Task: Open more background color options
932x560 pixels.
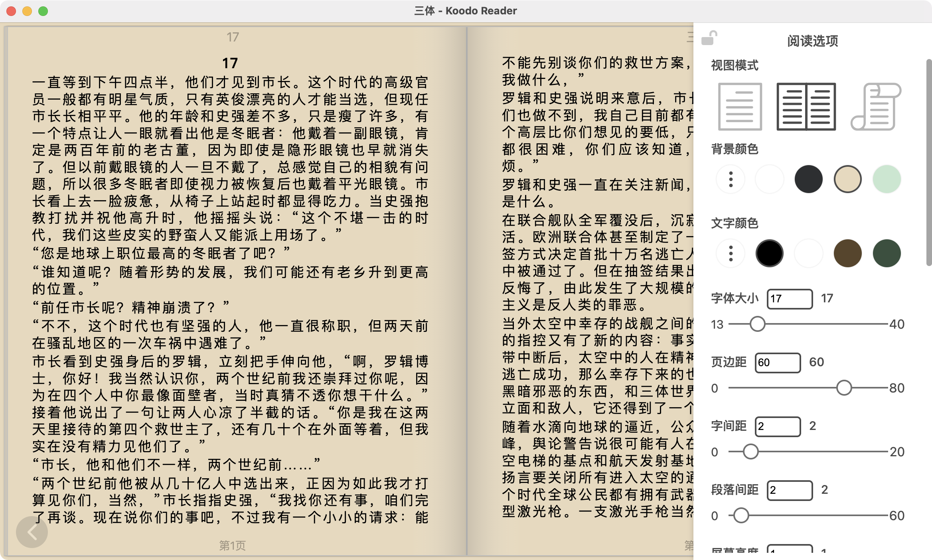Action: tap(731, 179)
